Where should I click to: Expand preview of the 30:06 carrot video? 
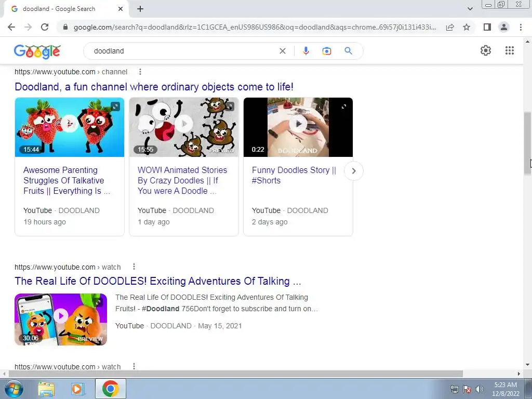point(98,302)
